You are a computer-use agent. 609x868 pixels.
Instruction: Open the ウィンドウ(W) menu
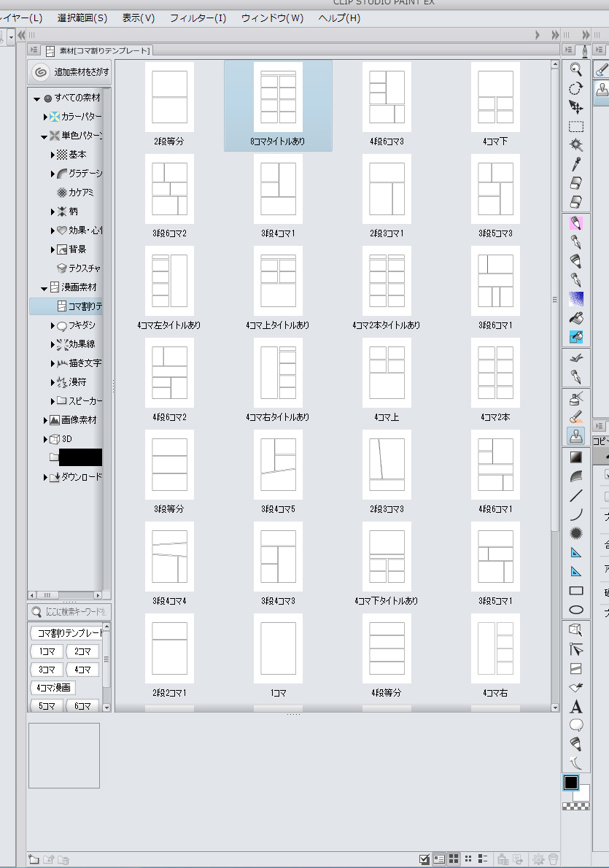(272, 18)
